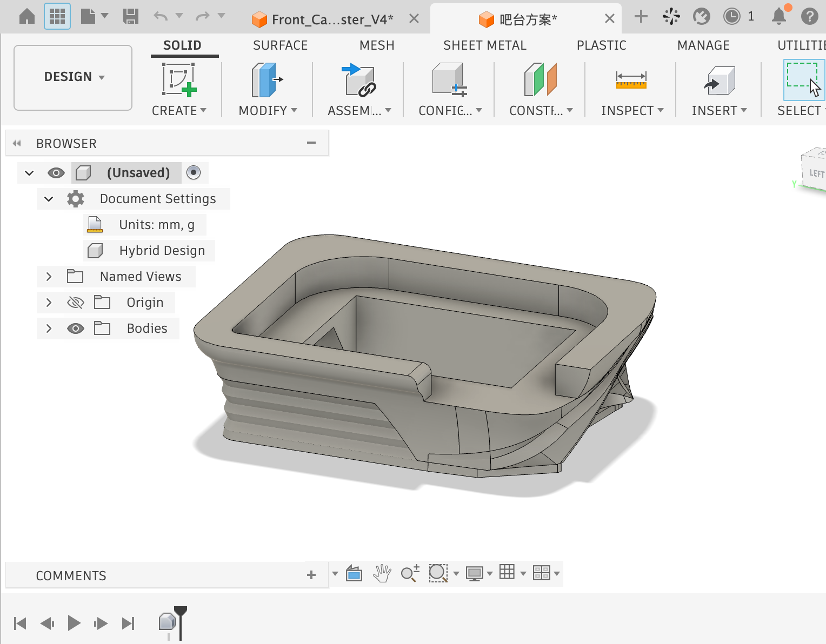Jump to the timeline beginning
Image resolution: width=826 pixels, height=644 pixels.
[x=21, y=623]
